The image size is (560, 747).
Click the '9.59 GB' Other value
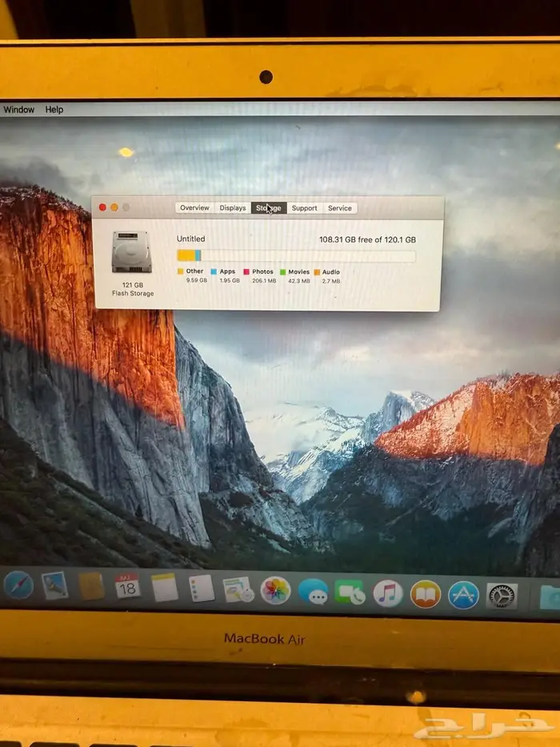[197, 280]
